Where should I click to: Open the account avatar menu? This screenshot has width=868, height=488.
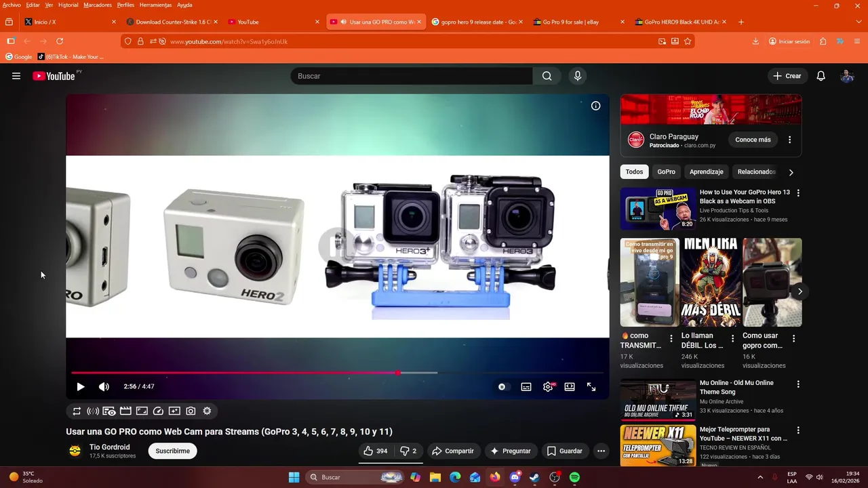[x=847, y=76]
